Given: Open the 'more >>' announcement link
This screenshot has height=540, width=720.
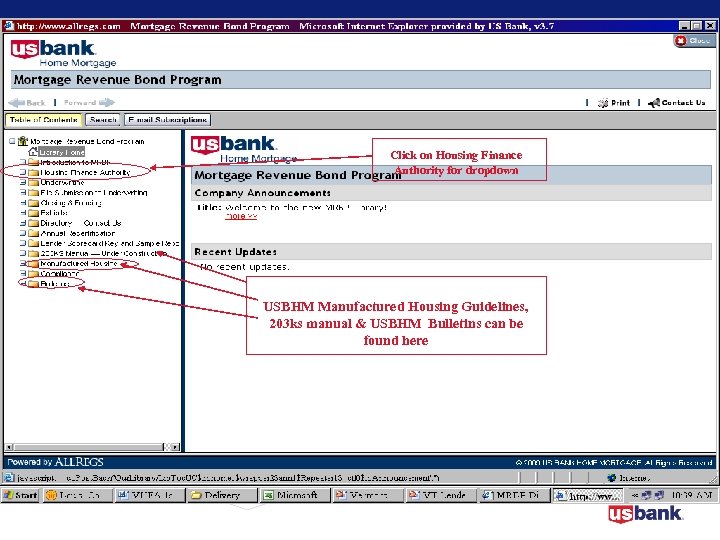Looking at the screenshot, I should [241, 216].
